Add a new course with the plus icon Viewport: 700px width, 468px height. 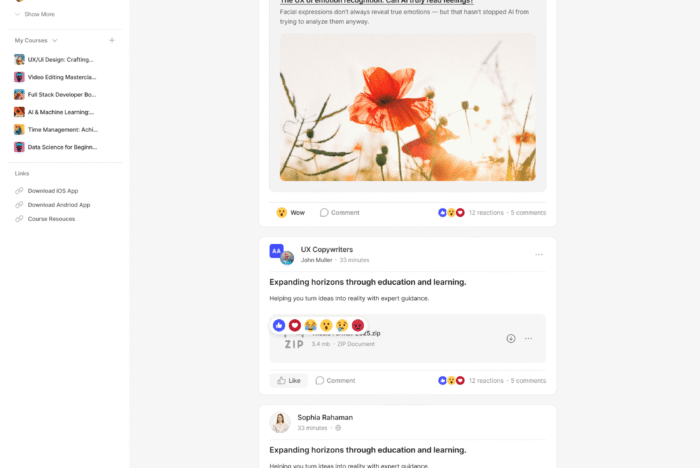[112, 40]
